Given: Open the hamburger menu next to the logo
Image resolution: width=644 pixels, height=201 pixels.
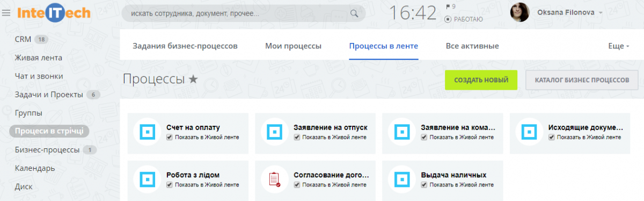Looking at the screenshot, I should tap(6, 13).
